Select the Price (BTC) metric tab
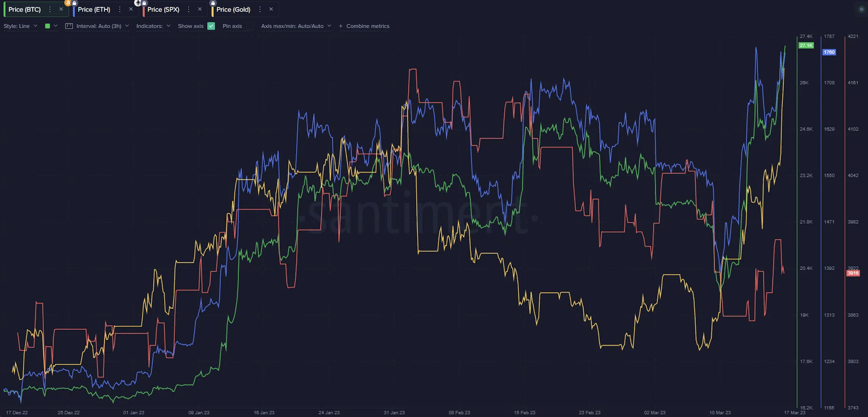 pyautogui.click(x=25, y=9)
